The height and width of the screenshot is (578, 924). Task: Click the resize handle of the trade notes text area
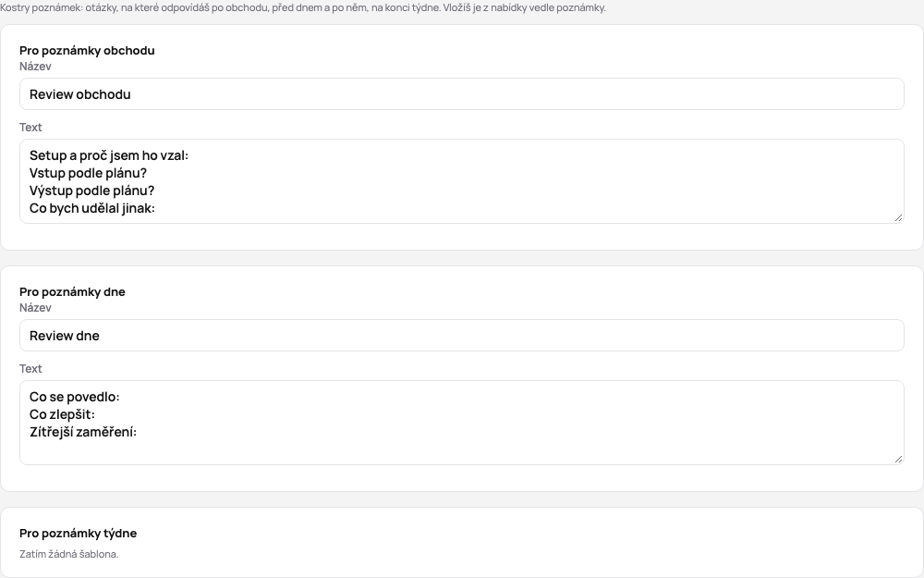click(898, 217)
